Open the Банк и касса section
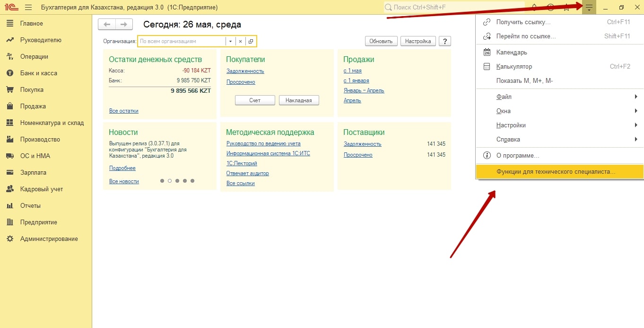The height and width of the screenshot is (328, 644). [x=38, y=73]
